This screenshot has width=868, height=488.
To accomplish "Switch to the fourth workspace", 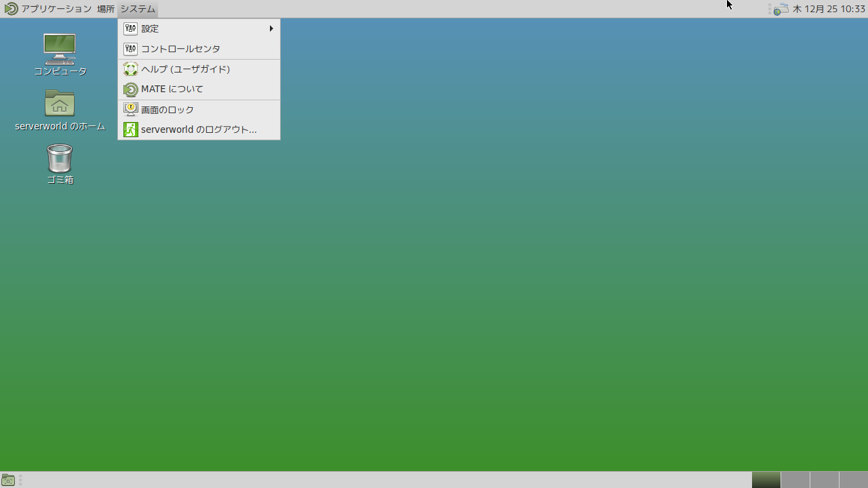I will click(853, 480).
